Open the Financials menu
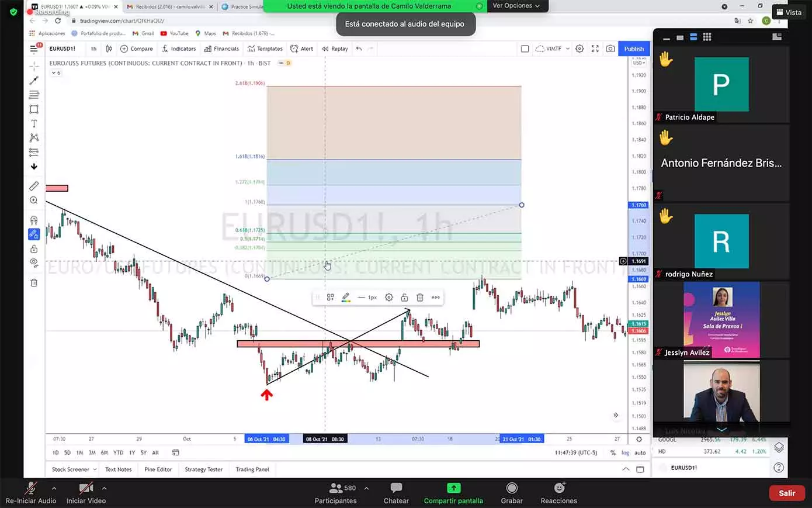 coord(221,49)
